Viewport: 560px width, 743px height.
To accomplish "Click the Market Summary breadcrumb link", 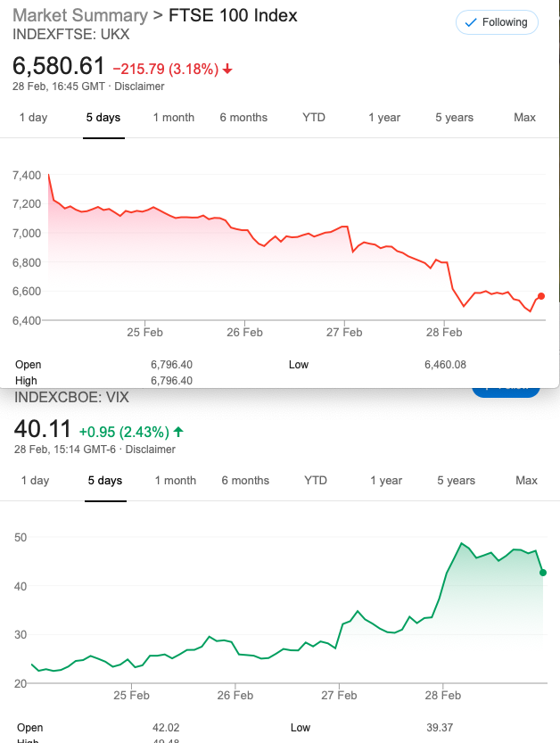I will click(x=80, y=15).
